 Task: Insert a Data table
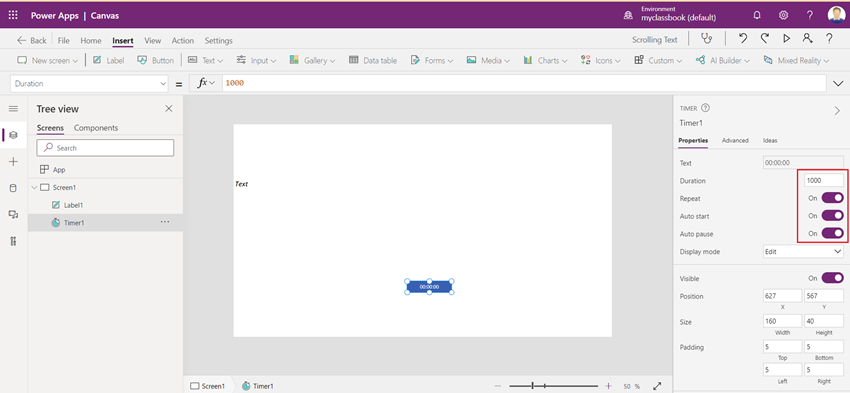[x=372, y=61]
